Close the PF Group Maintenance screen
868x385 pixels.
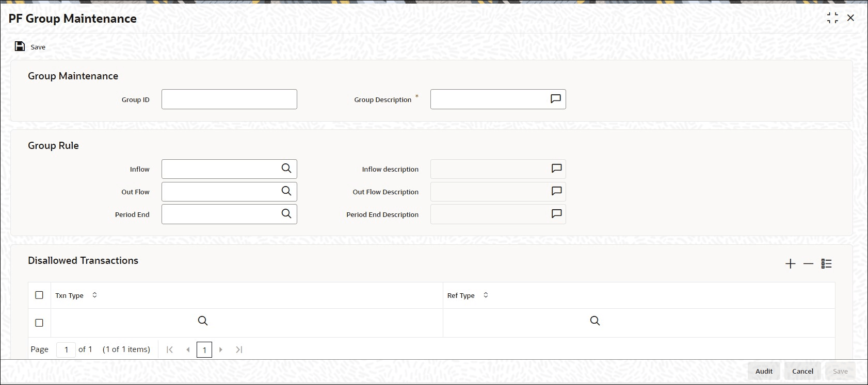(x=850, y=18)
